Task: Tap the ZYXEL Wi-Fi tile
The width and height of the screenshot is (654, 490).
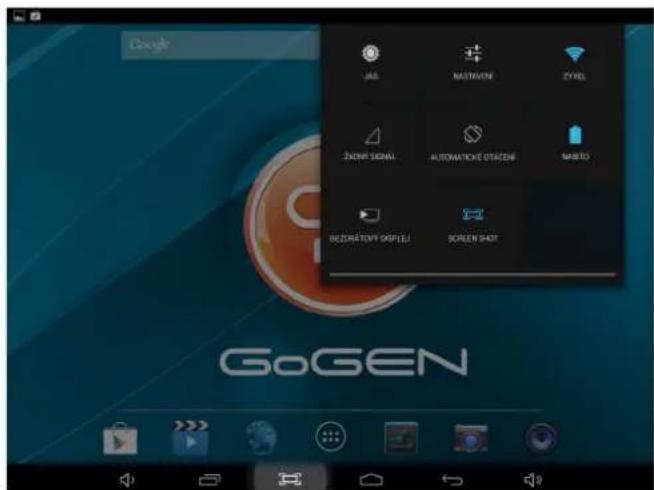Action: coord(574,63)
